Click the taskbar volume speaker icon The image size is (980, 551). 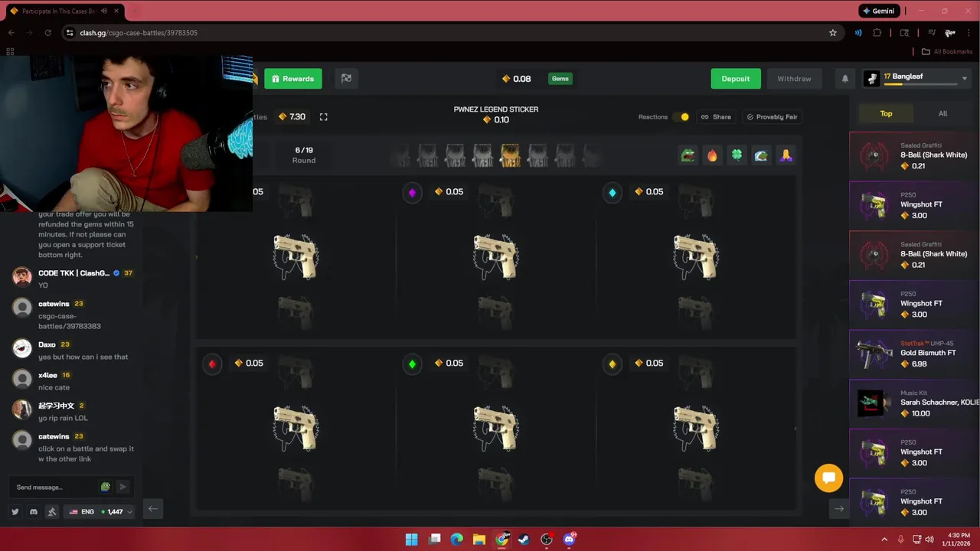(929, 540)
